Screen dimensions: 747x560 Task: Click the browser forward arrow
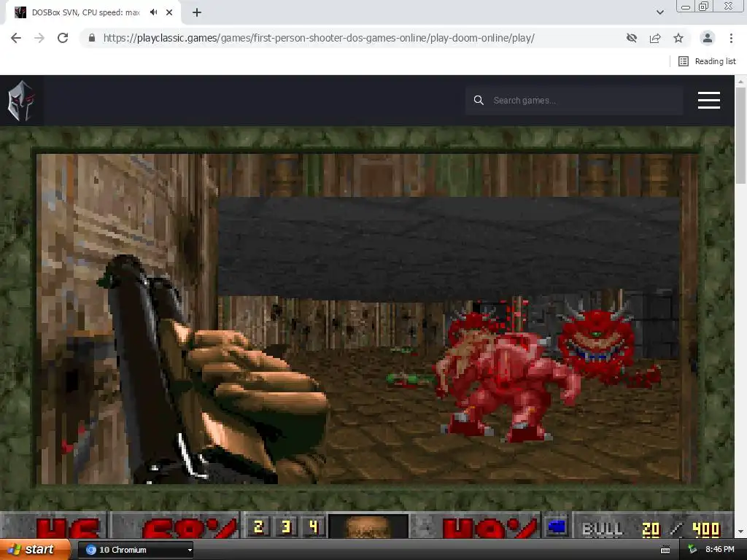point(39,38)
